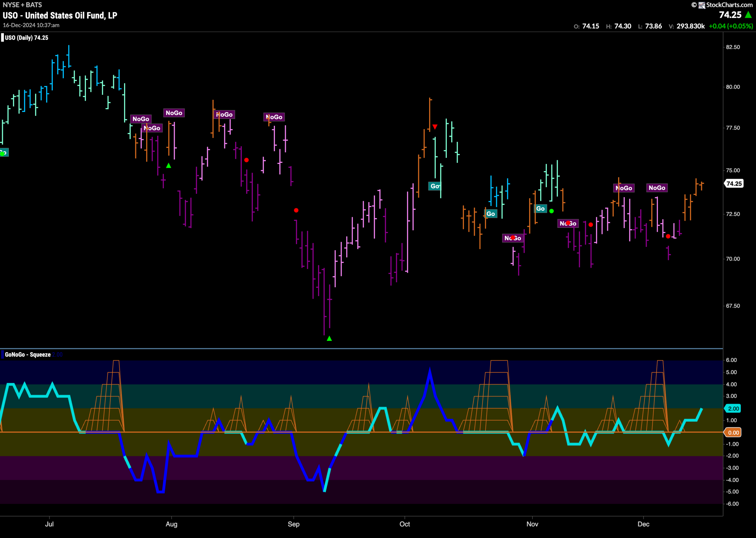Click the white legend swatch beside USO (Daily)
The height and width of the screenshot is (538, 756).
pyautogui.click(x=3, y=38)
